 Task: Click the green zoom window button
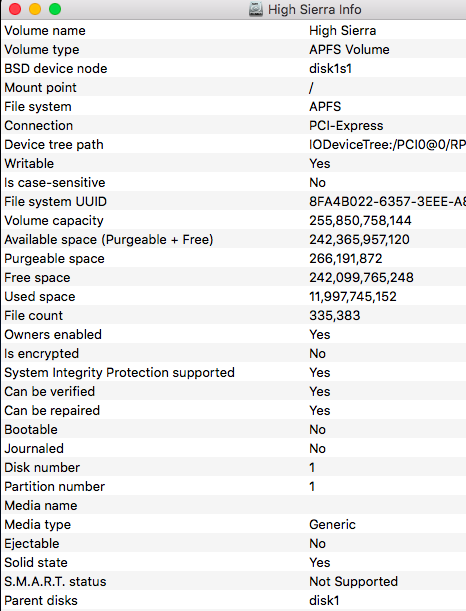coord(55,9)
